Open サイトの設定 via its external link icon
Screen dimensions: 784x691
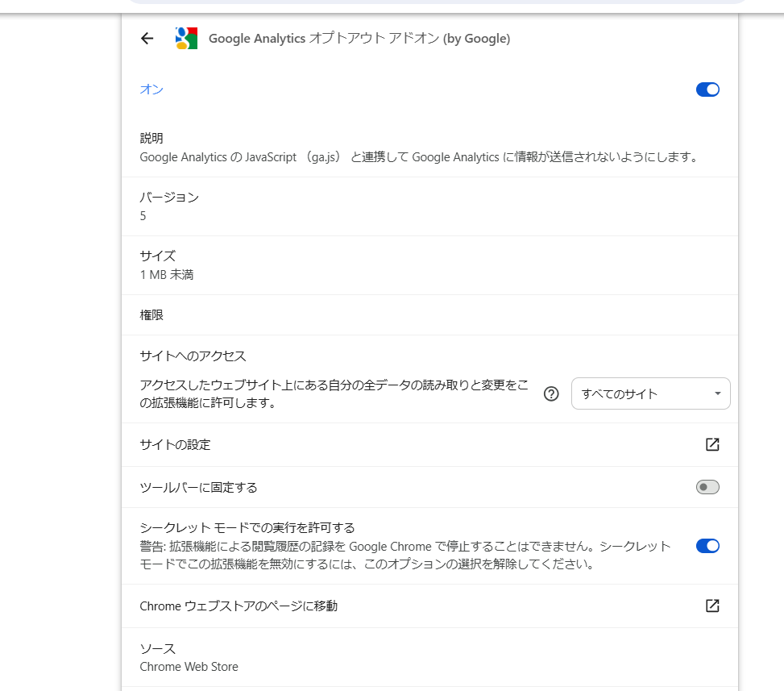coord(712,444)
